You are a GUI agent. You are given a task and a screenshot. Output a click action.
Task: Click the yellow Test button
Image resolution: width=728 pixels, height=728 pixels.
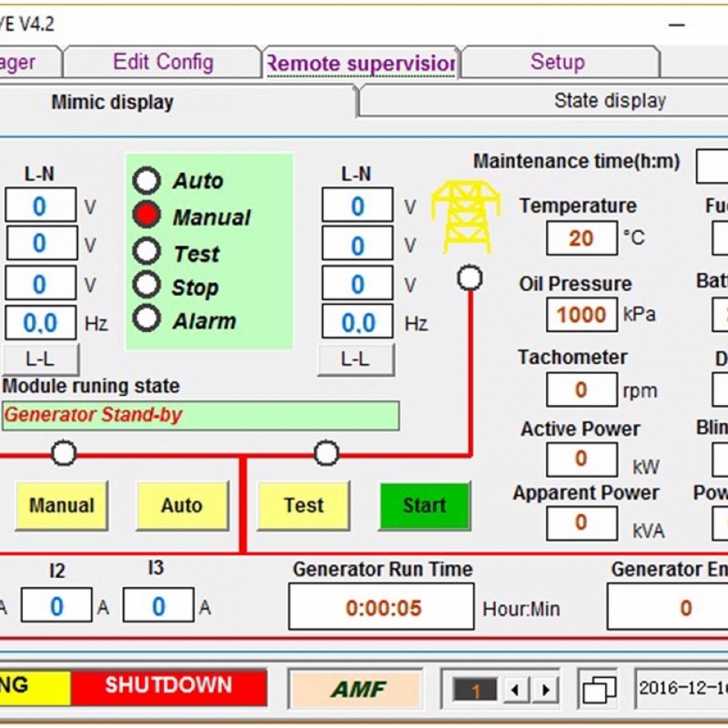[x=303, y=506]
